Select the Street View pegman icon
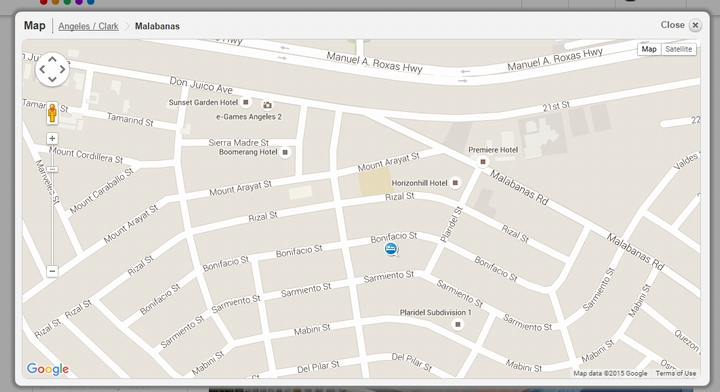 (x=52, y=113)
